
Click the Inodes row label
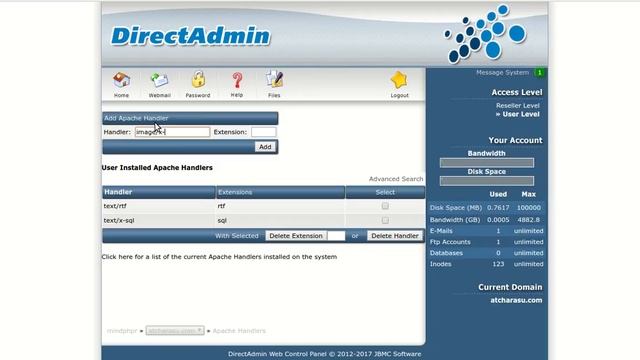point(441,264)
